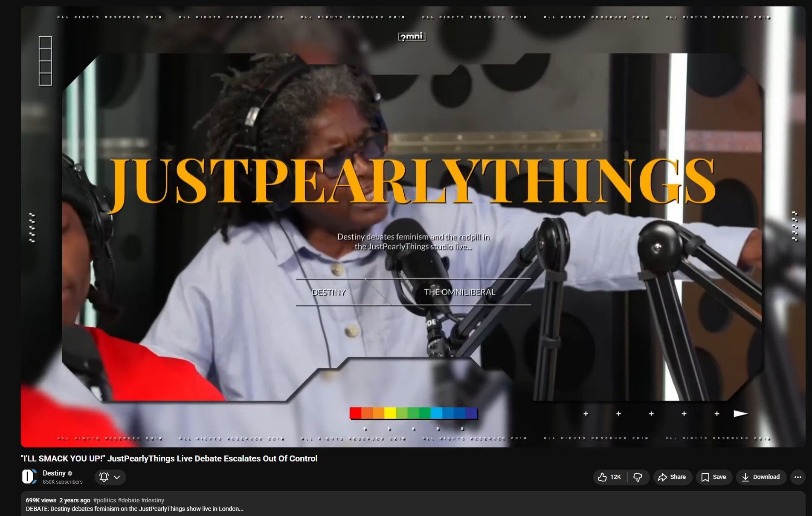This screenshot has width=812, height=516.
Task: Click Destiny's circular channel avatar
Action: [29, 476]
